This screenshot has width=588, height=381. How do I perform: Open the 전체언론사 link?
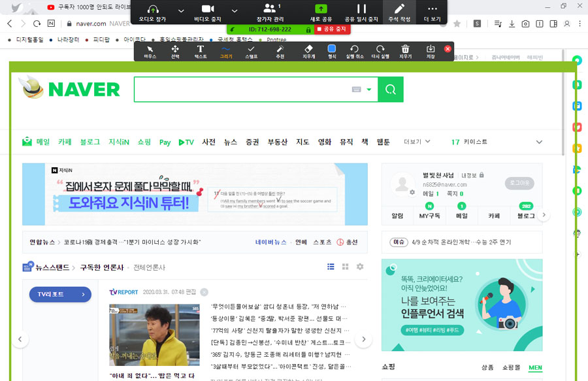click(149, 267)
